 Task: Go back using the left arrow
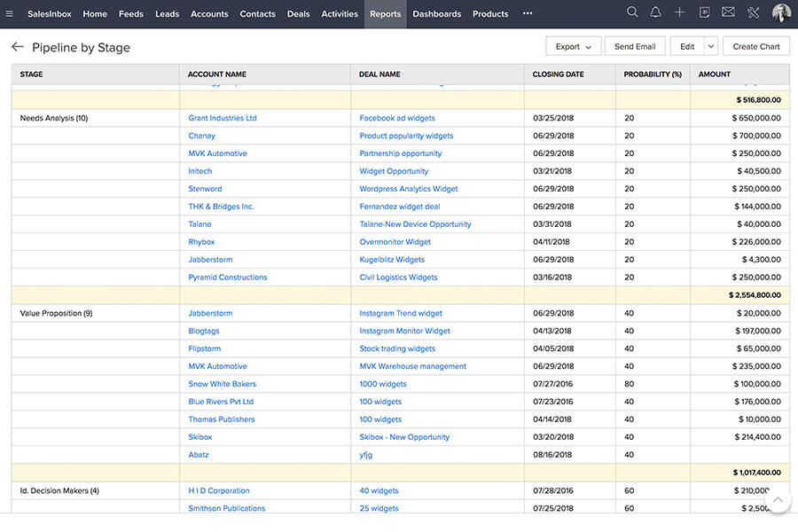17,47
